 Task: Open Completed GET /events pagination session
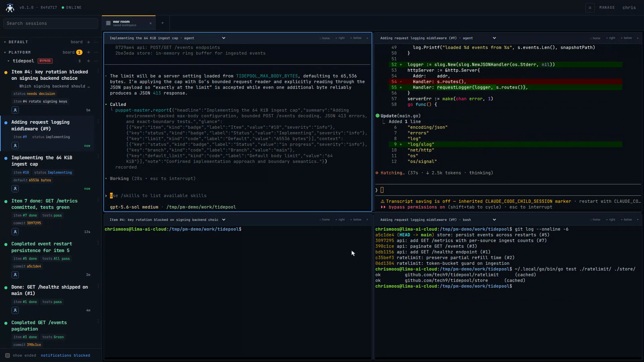pos(39,326)
